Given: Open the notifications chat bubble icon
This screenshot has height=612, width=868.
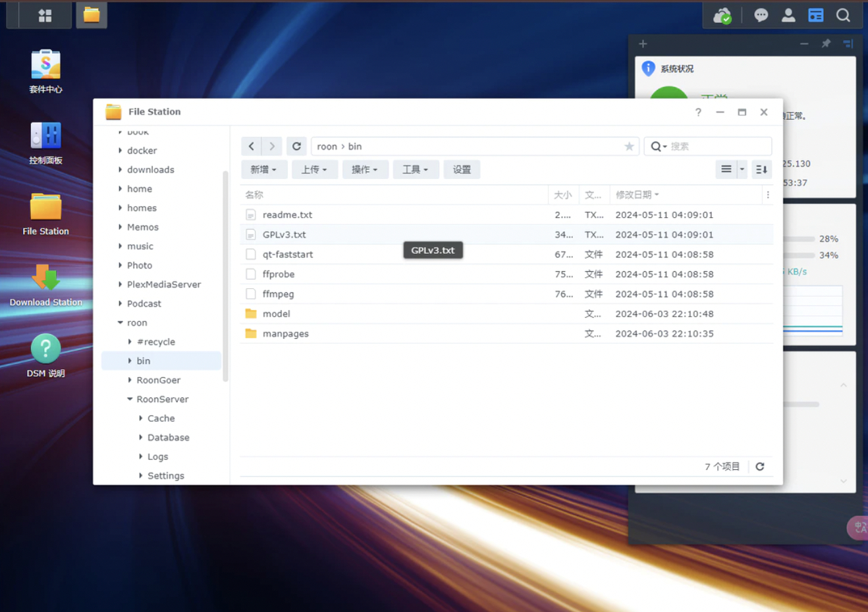Looking at the screenshot, I should [x=761, y=15].
